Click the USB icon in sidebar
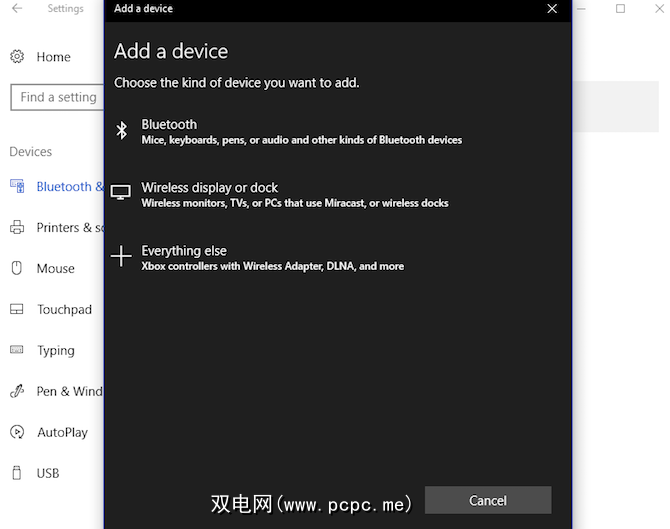Image resolution: width=670 pixels, height=529 pixels. (17, 473)
